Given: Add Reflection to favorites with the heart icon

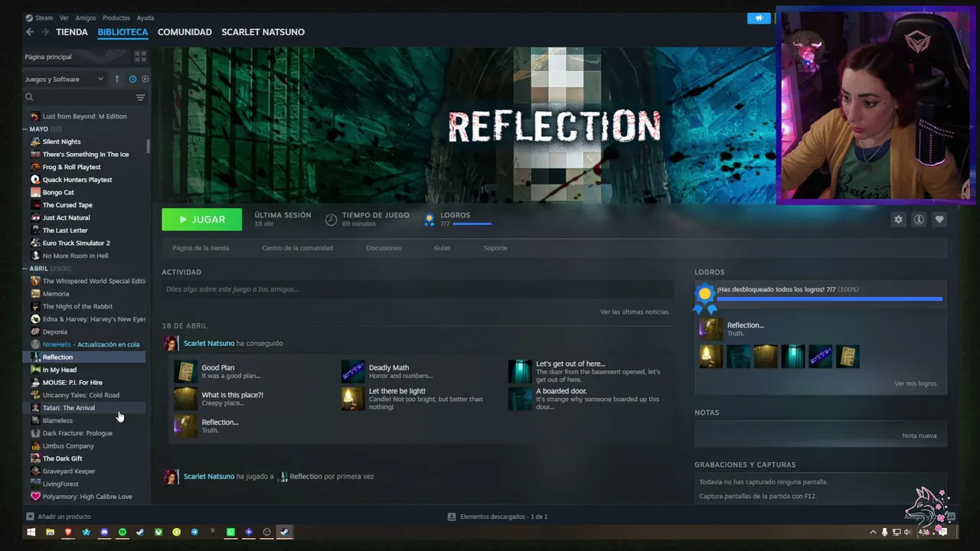Looking at the screenshot, I should point(939,220).
